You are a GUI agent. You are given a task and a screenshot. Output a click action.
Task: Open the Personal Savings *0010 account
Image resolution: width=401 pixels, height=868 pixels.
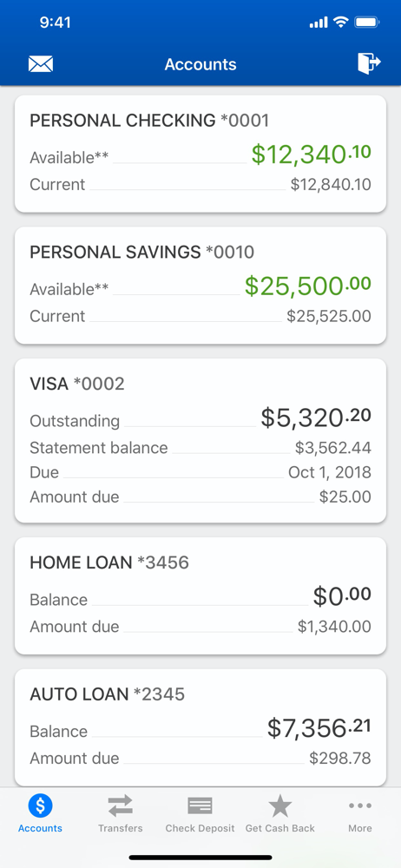point(200,286)
